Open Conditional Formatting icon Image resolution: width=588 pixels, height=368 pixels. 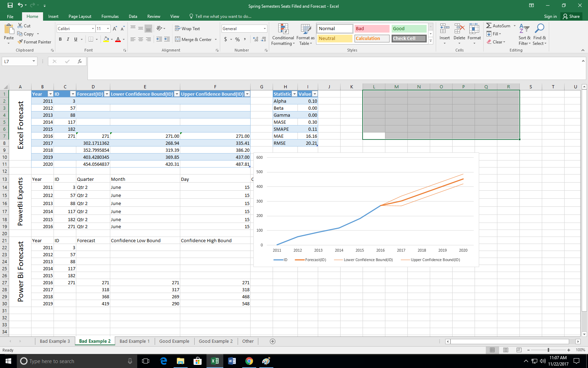pyautogui.click(x=283, y=29)
